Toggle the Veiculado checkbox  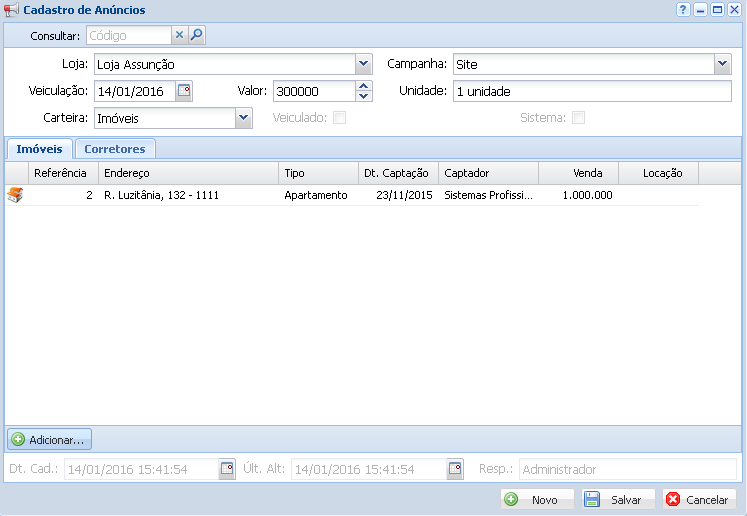(340, 118)
